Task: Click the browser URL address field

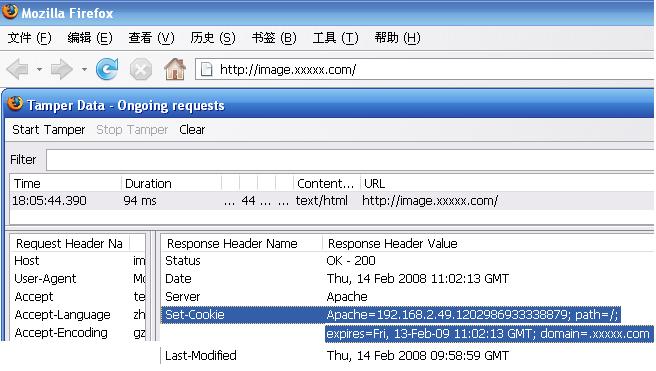Action: coord(425,69)
